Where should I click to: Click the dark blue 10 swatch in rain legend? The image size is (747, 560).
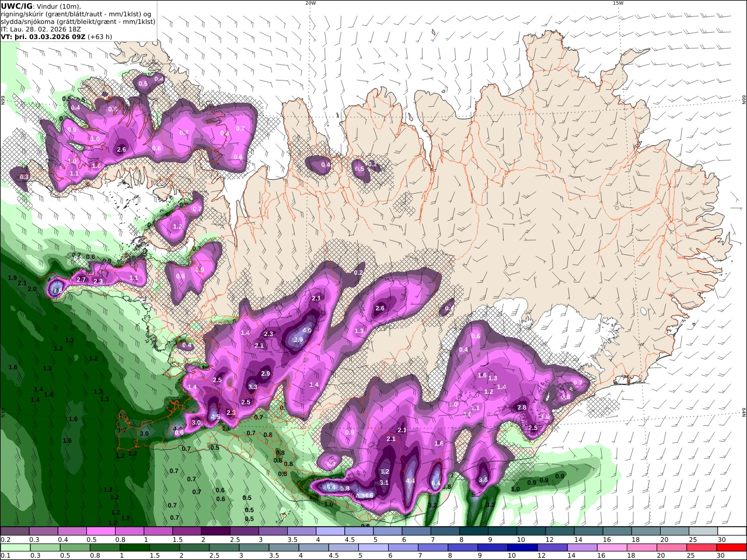click(523, 548)
